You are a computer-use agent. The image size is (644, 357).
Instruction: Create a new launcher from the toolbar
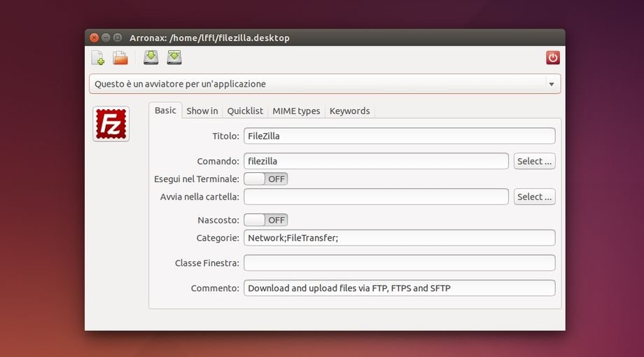pos(98,58)
